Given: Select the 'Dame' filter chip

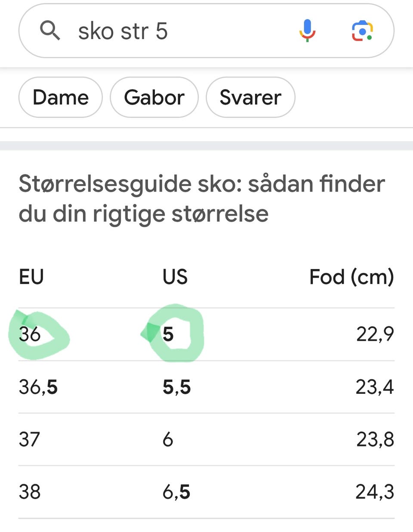Looking at the screenshot, I should (x=61, y=97).
